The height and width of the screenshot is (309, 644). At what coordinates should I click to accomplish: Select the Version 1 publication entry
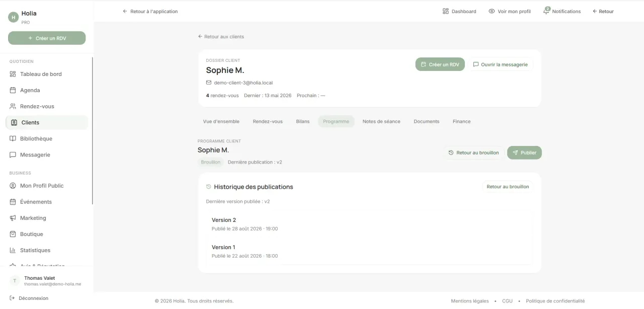coord(369,251)
